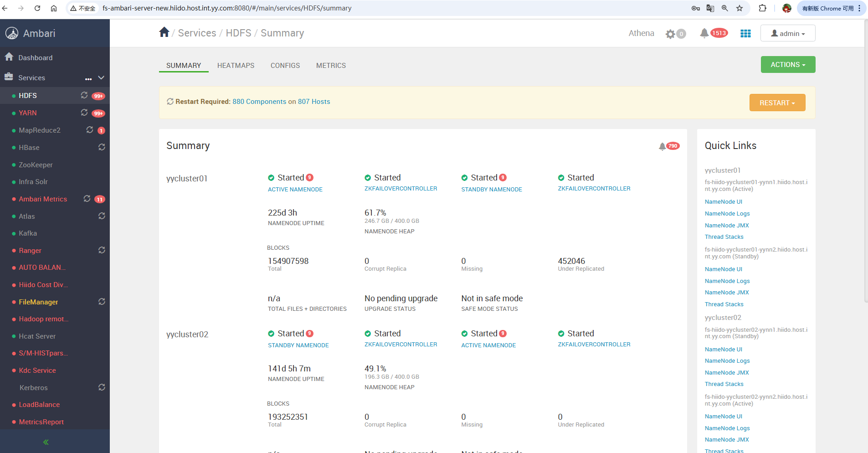868x453 pixels.
Task: Click the Ambari logo in sidebar
Action: coord(12,33)
